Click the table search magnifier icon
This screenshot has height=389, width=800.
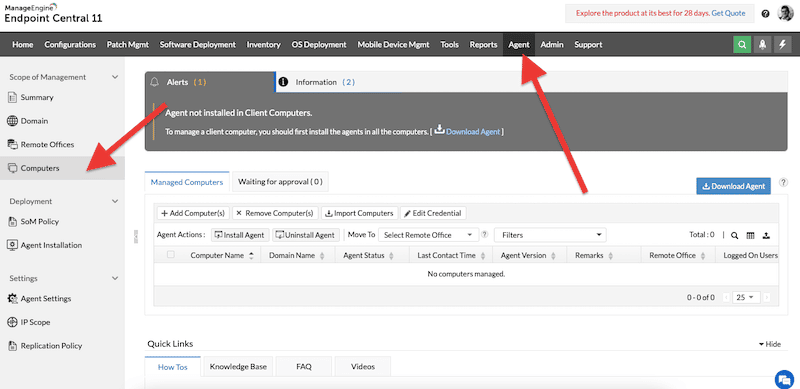(x=734, y=235)
